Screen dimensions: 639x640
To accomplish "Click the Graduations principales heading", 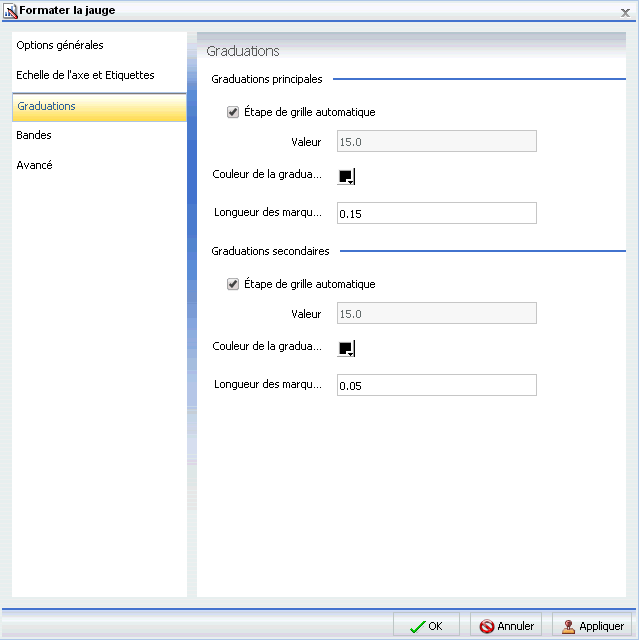I will (x=267, y=79).
